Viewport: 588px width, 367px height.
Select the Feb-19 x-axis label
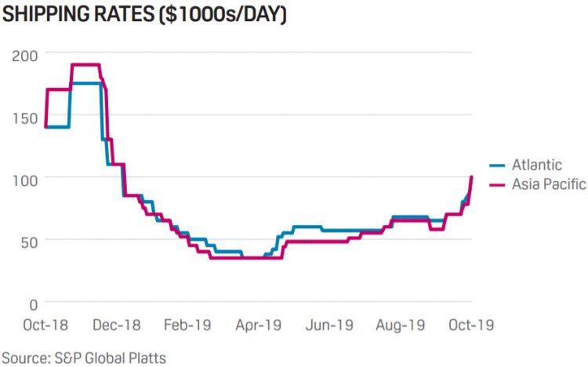188,323
